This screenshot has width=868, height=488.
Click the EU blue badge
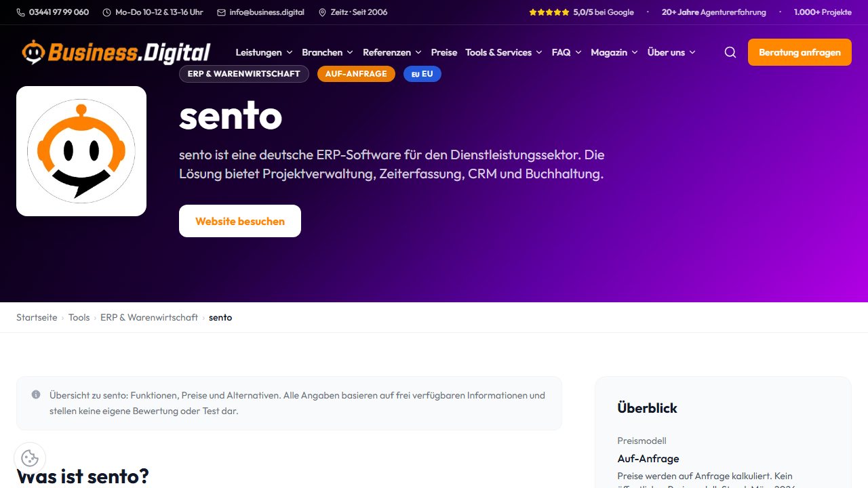pos(422,74)
